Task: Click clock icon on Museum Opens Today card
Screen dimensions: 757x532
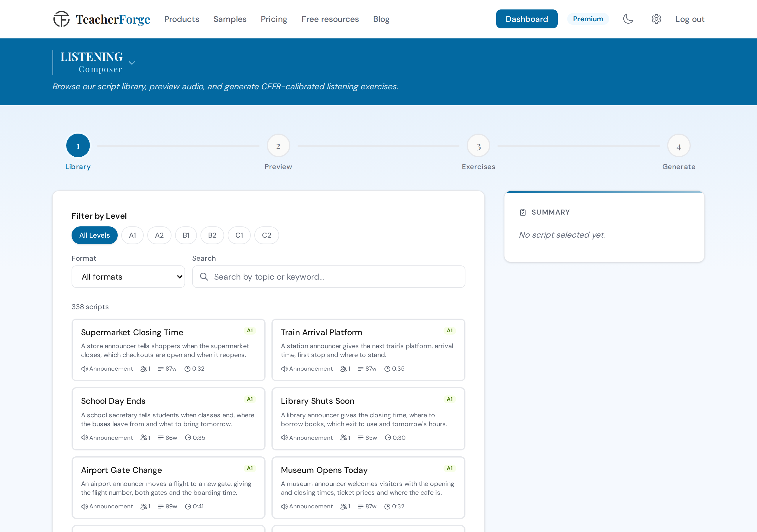Action: click(x=387, y=506)
